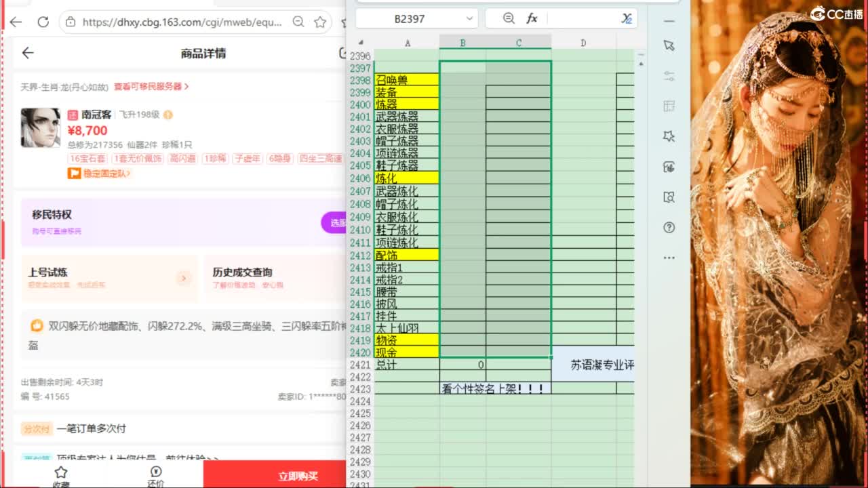868x488 pixels.
Task: Open the 上号试炼 card
Action: coord(109,278)
